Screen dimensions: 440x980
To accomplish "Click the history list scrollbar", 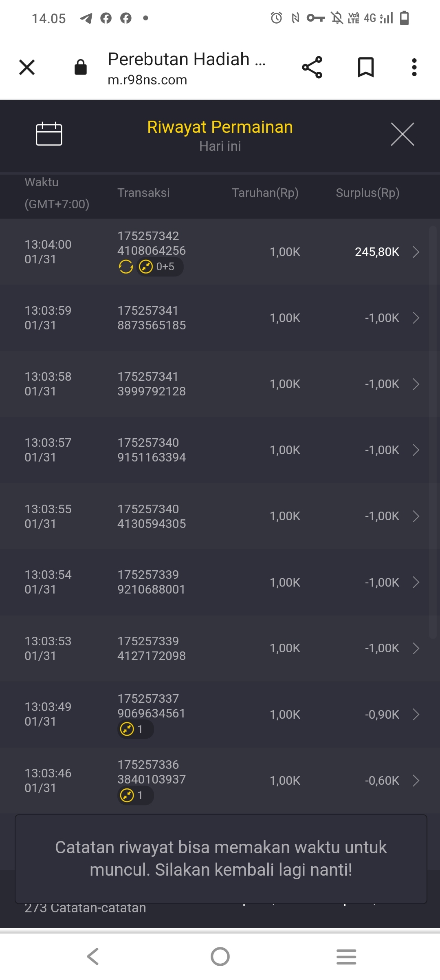I will tap(433, 432).
